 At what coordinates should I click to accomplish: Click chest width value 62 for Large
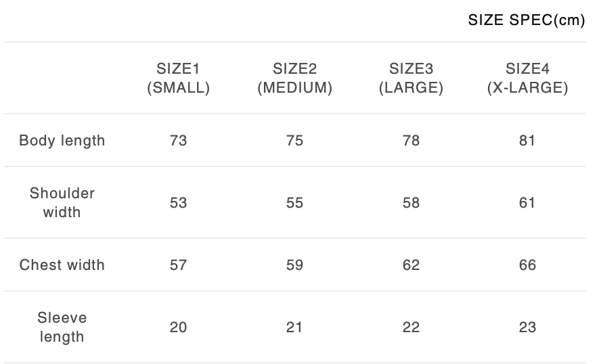[411, 265]
